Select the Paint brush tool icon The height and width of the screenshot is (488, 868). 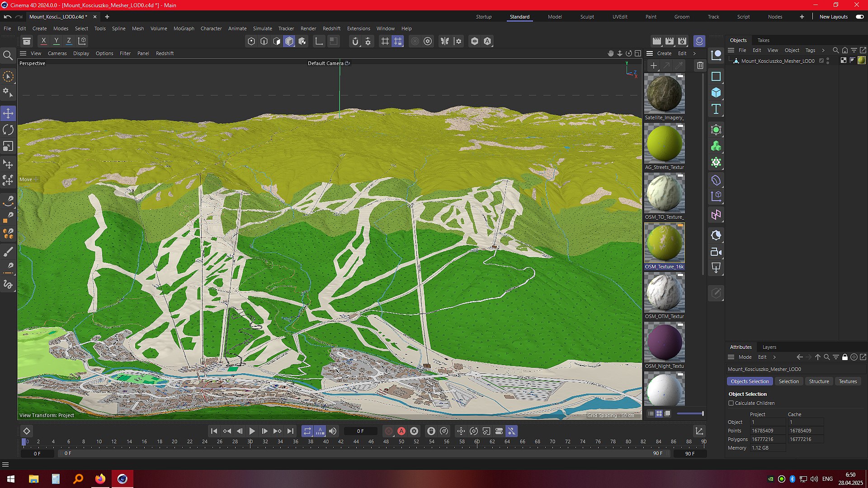[8, 251]
